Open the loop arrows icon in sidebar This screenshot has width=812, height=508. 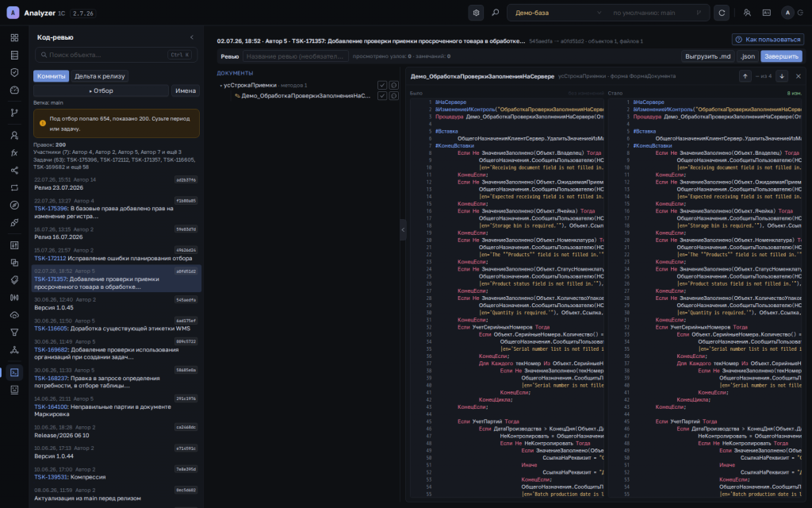coord(14,187)
